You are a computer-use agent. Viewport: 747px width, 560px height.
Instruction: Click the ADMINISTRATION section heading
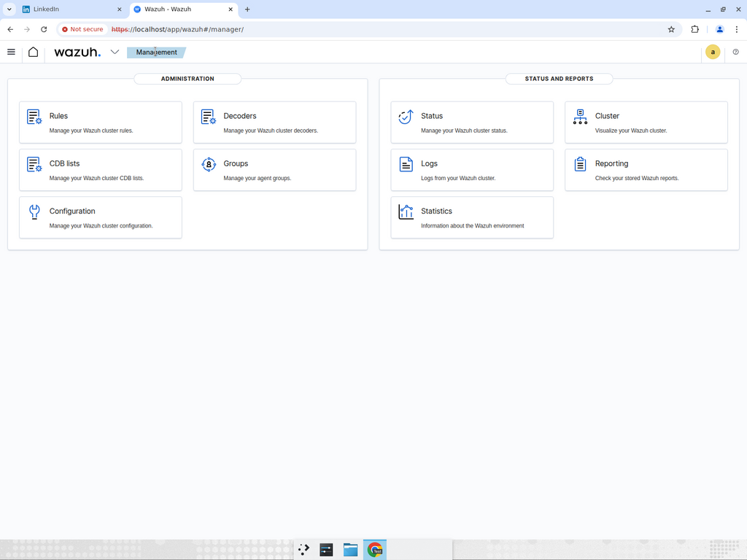(x=187, y=79)
